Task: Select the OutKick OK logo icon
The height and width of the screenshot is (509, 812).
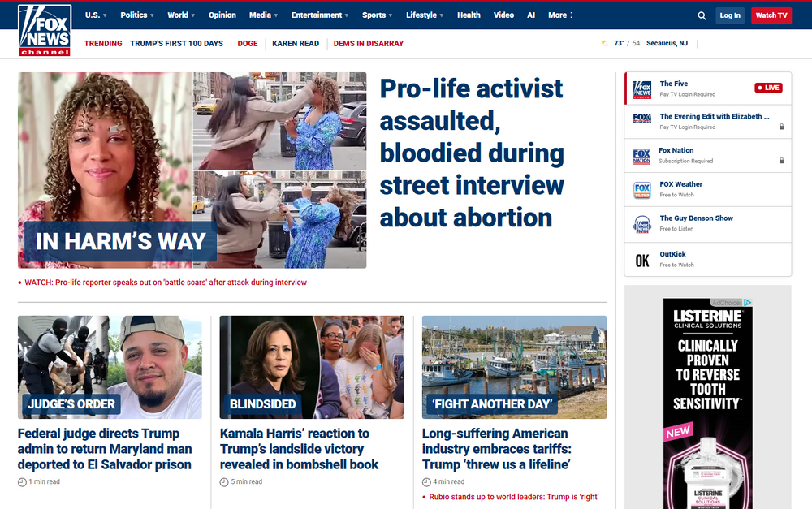Action: coord(642,261)
